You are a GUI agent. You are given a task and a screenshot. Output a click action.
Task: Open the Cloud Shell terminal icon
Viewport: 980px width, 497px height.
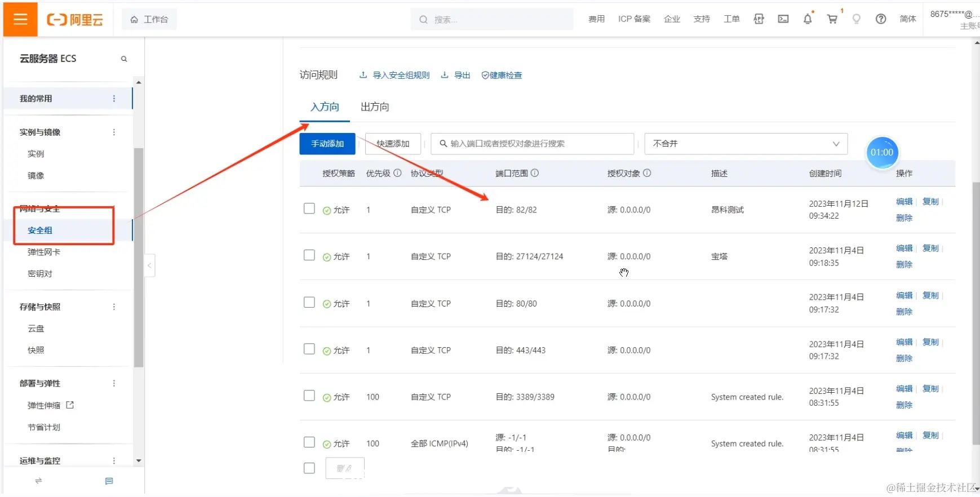[x=783, y=19]
